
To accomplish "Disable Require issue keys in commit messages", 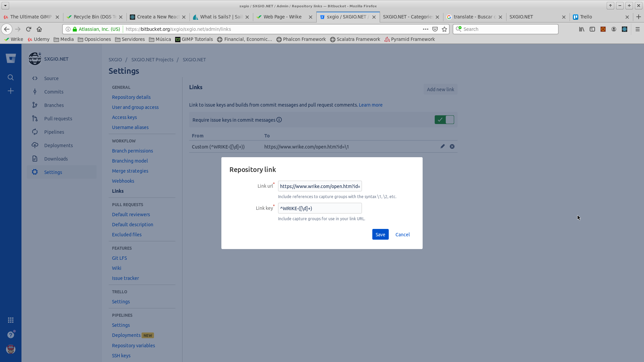I will click(x=444, y=120).
